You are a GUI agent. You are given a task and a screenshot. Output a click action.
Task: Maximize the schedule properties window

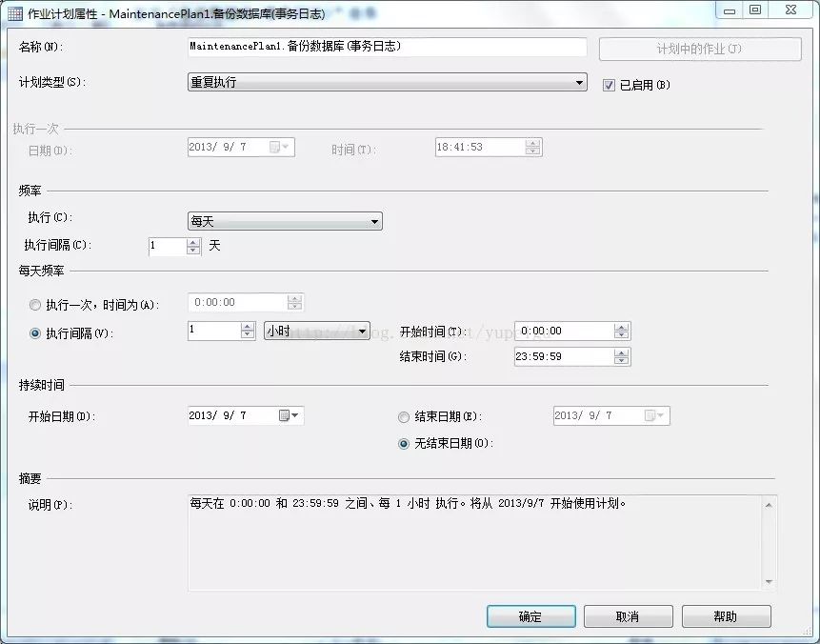755,10
